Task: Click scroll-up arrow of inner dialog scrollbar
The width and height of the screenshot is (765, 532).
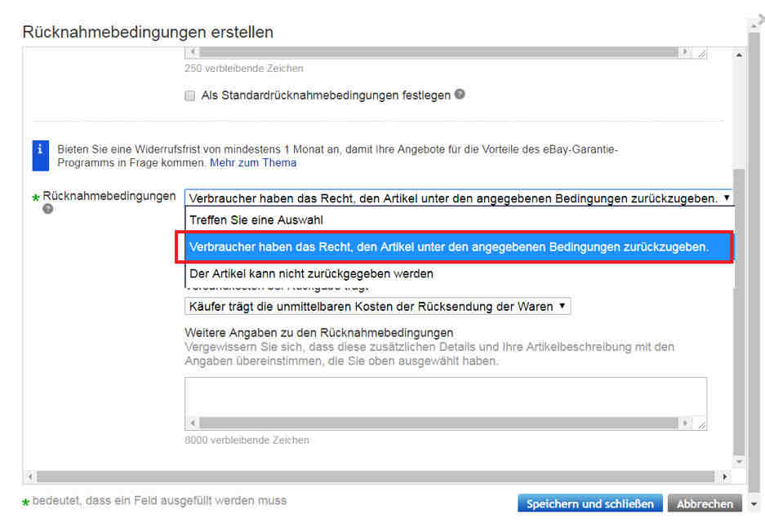Action: (x=739, y=55)
